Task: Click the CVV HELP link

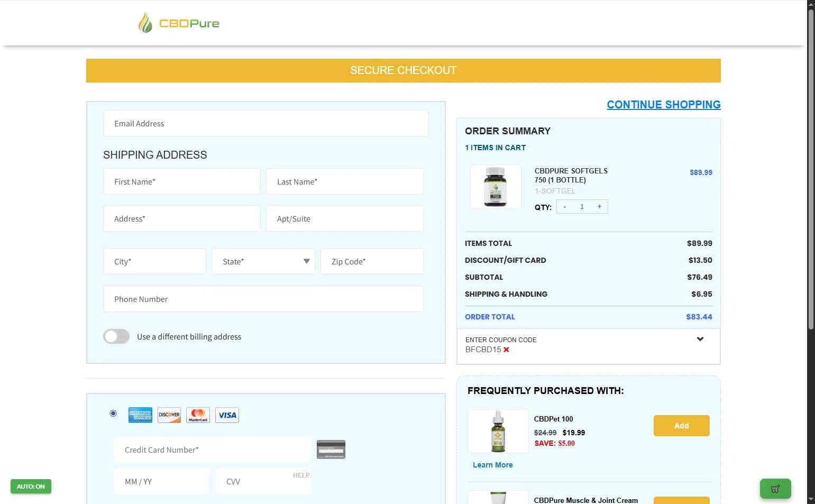Action: pyautogui.click(x=301, y=475)
